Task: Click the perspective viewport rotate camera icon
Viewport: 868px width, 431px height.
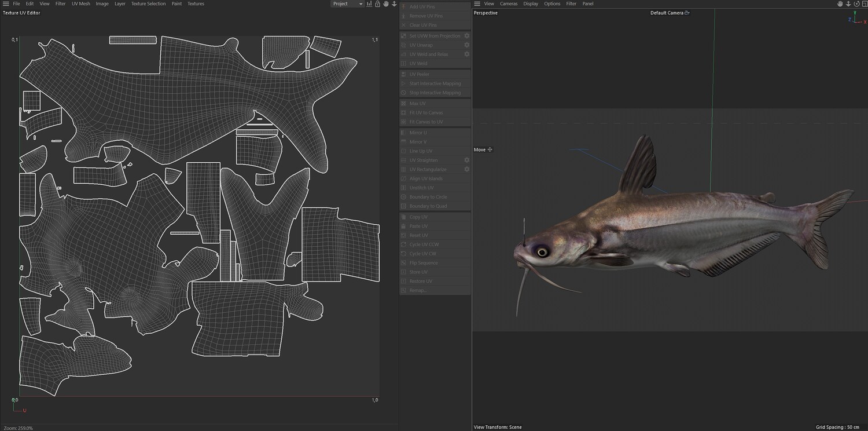Action: coord(856,4)
